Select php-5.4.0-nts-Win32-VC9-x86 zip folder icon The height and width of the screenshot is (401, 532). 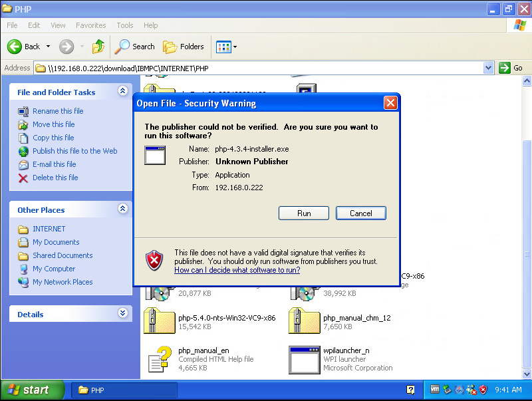pyautogui.click(x=160, y=321)
